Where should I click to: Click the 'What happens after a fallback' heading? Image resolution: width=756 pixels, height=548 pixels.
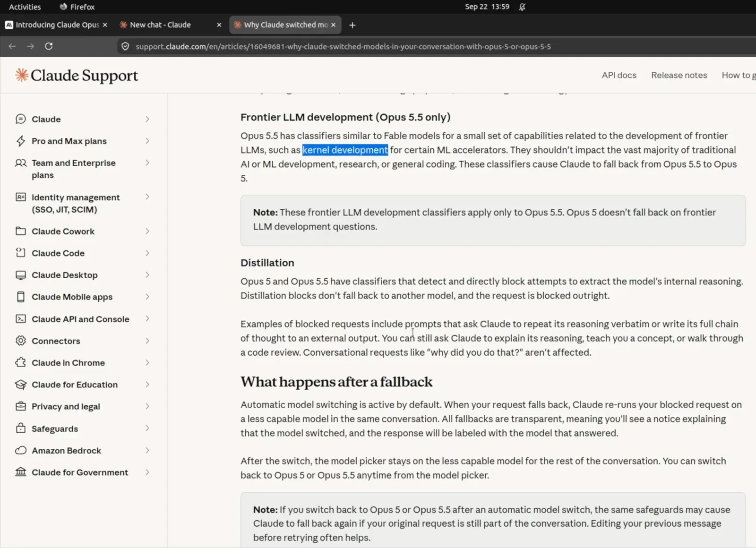336,382
